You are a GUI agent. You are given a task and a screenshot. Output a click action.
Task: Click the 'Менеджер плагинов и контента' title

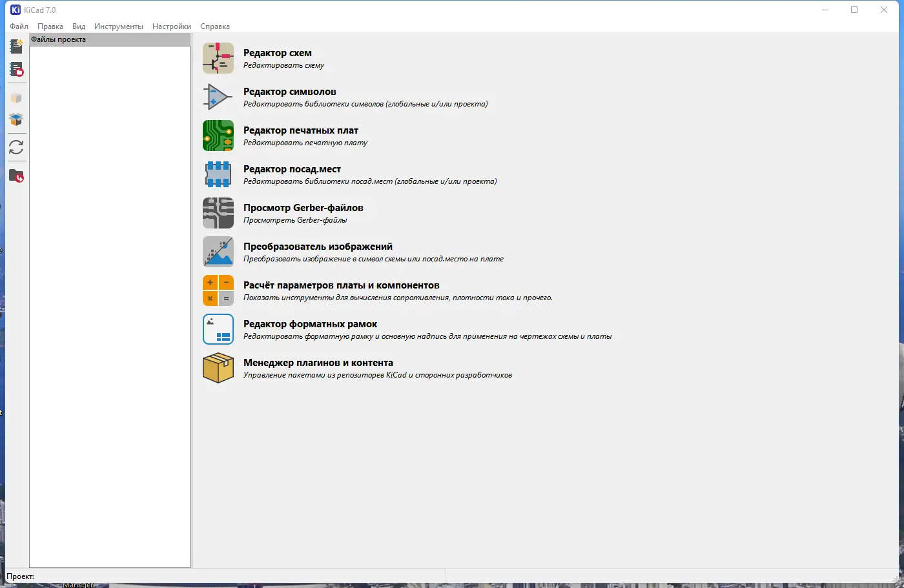tap(318, 363)
